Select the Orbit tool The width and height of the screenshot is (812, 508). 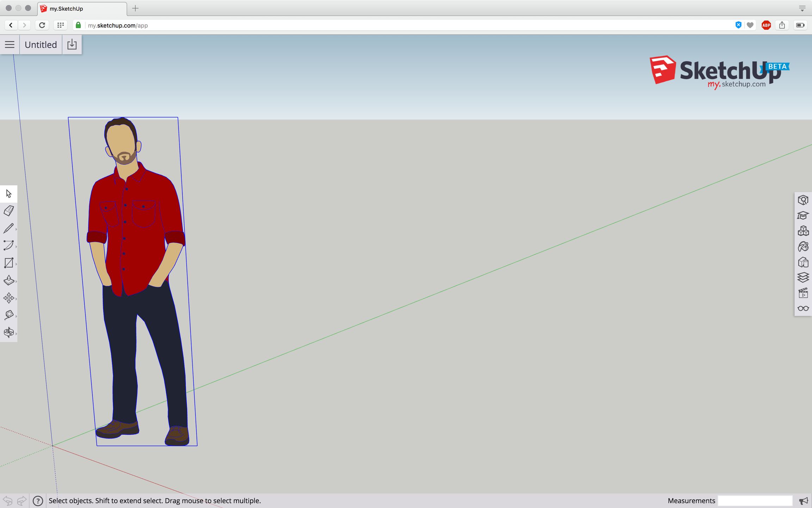tap(8, 332)
